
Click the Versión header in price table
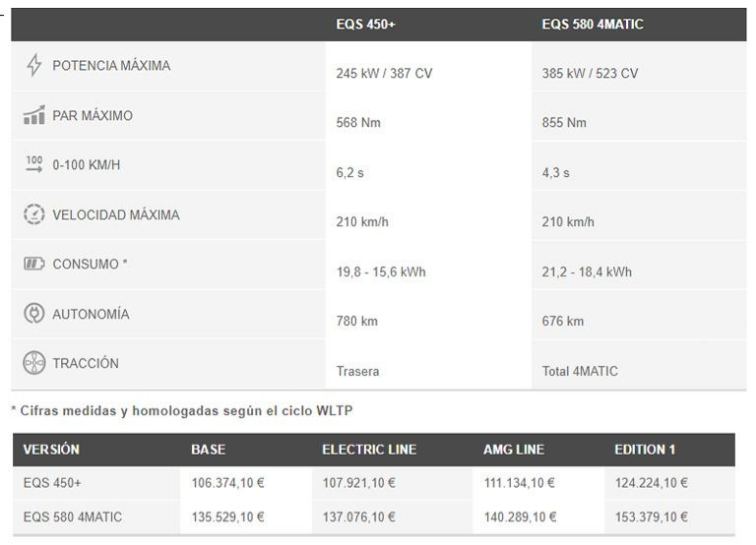[x=51, y=450]
